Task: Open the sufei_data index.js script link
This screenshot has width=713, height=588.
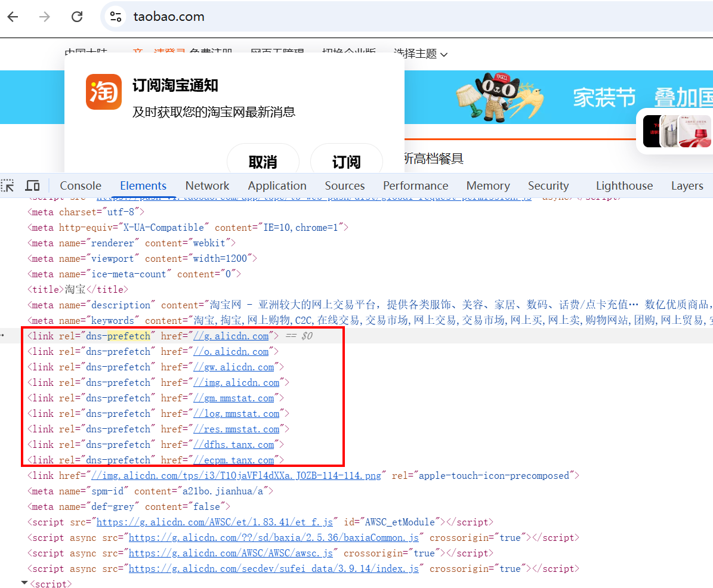Action: coord(274,568)
